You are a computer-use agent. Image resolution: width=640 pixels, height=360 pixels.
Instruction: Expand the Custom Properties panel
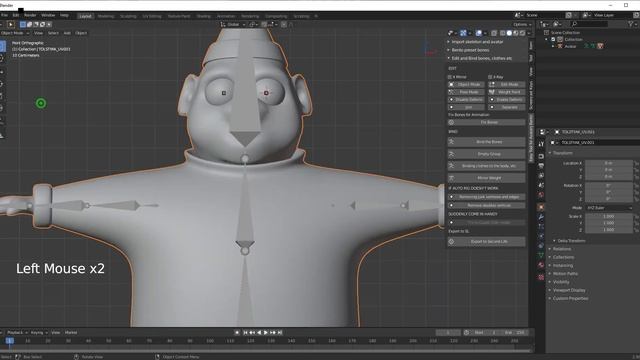[570, 298]
